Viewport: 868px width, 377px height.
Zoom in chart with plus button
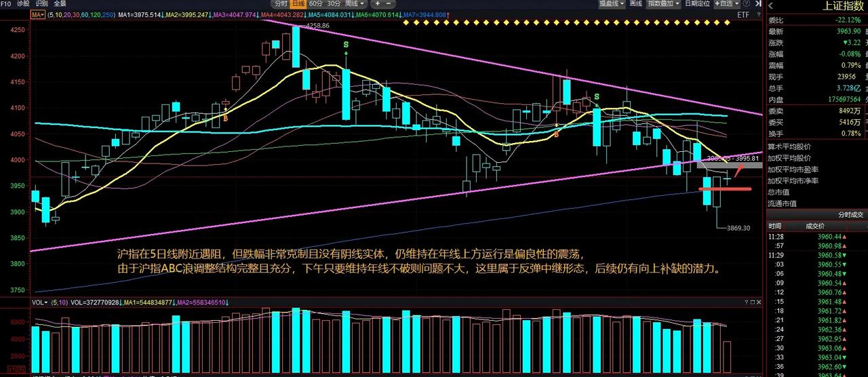point(378,3)
